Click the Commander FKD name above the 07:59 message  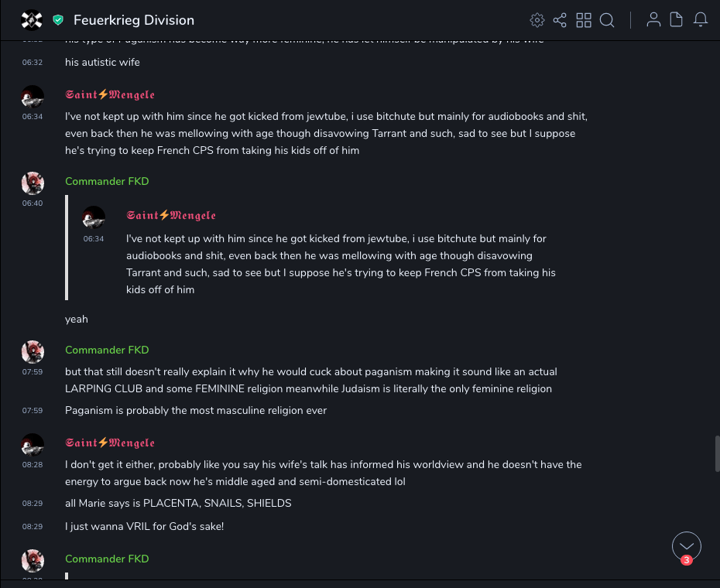(x=107, y=350)
